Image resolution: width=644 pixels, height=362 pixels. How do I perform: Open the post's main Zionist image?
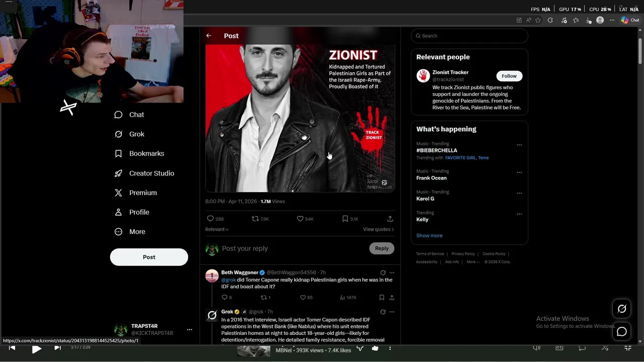pos(300,118)
